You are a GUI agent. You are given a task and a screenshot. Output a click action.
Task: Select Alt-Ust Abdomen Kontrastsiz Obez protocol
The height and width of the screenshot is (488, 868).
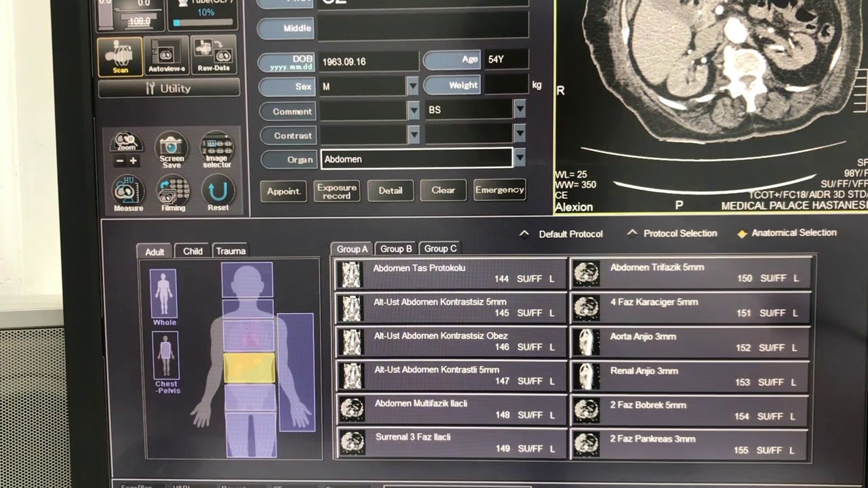[450, 342]
